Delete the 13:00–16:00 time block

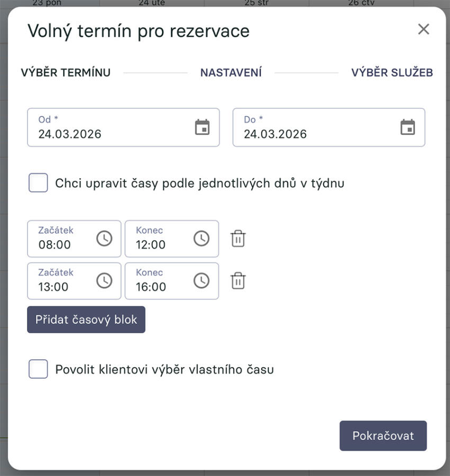(x=238, y=281)
